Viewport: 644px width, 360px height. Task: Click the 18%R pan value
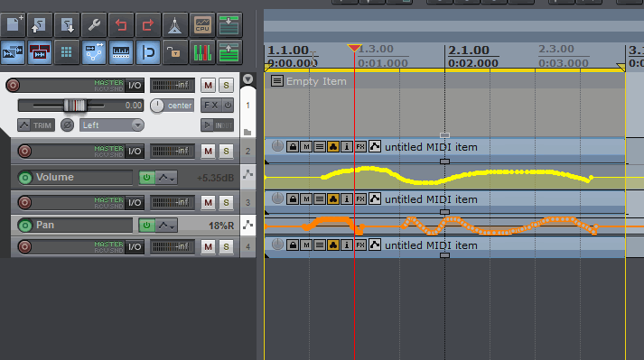coord(221,226)
